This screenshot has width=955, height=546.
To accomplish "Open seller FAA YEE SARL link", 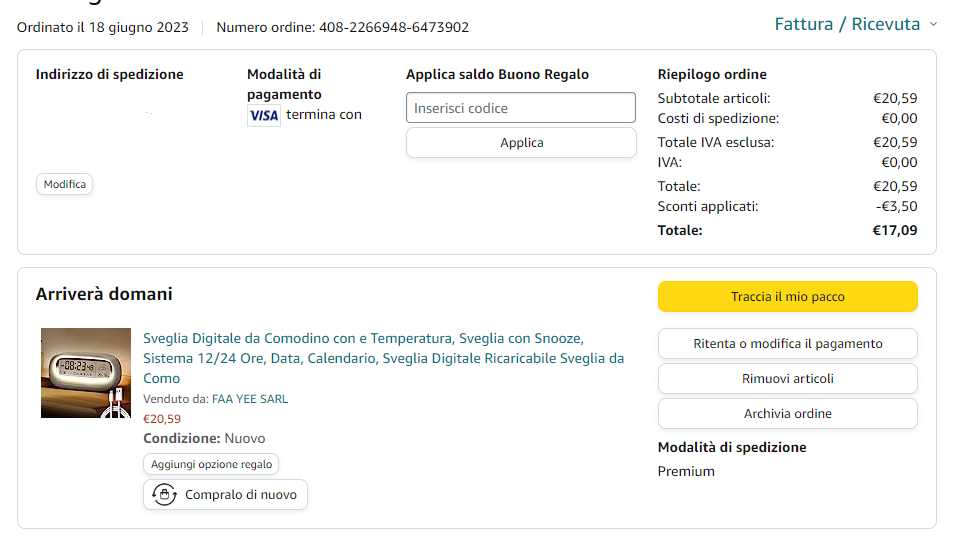I will (x=249, y=399).
